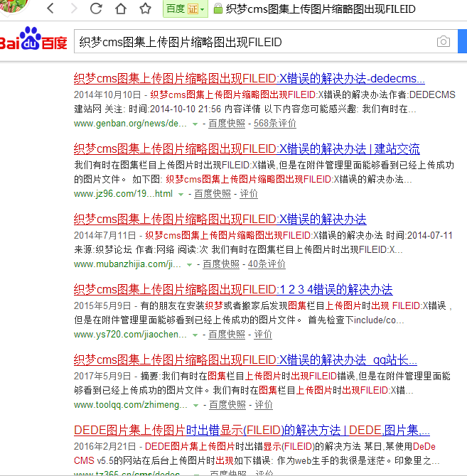Viewport: 467px width, 476px height.
Task: Go back using the browser back arrow
Action: click(x=50, y=9)
